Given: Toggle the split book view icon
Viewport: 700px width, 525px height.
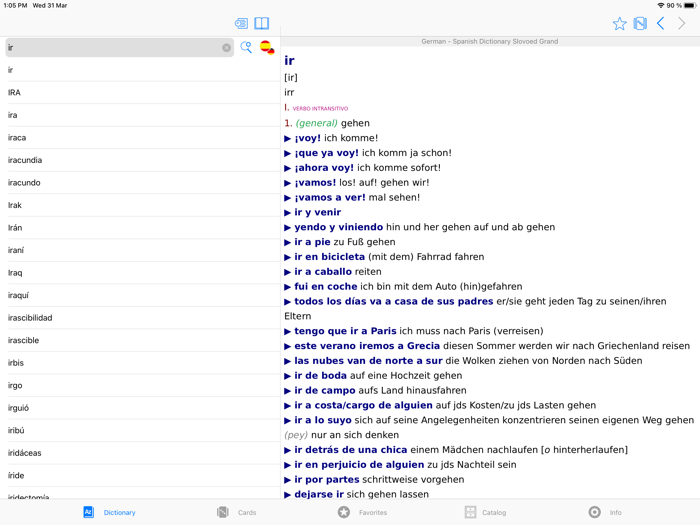Looking at the screenshot, I should coord(262,23).
